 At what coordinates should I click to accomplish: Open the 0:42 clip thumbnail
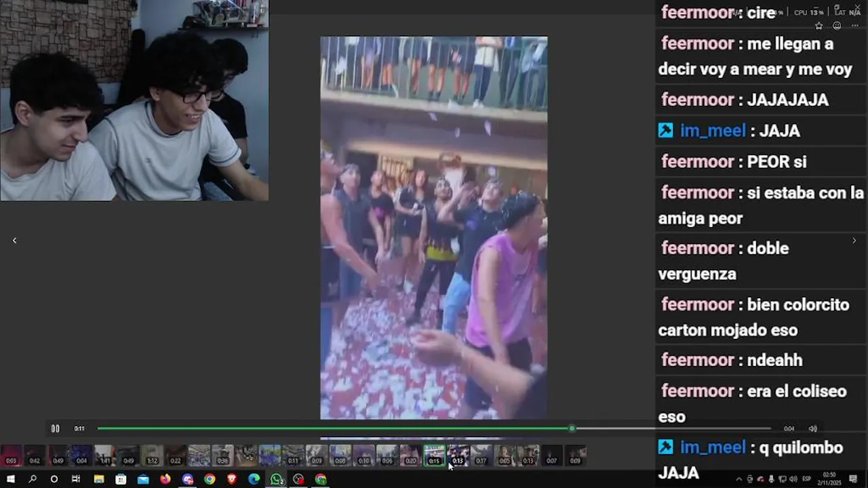click(x=35, y=455)
